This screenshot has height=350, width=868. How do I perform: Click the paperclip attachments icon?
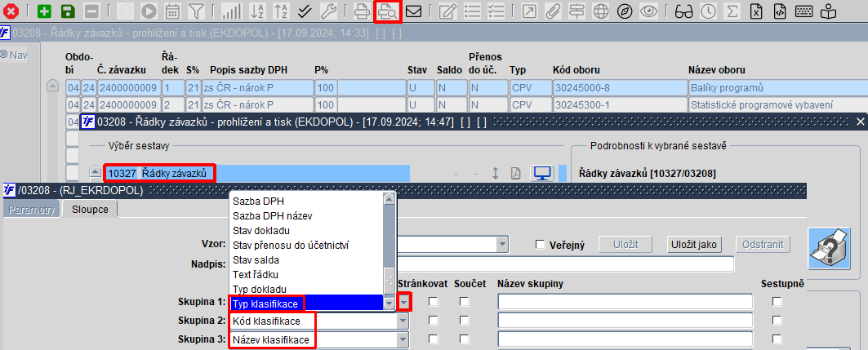pos(553,11)
